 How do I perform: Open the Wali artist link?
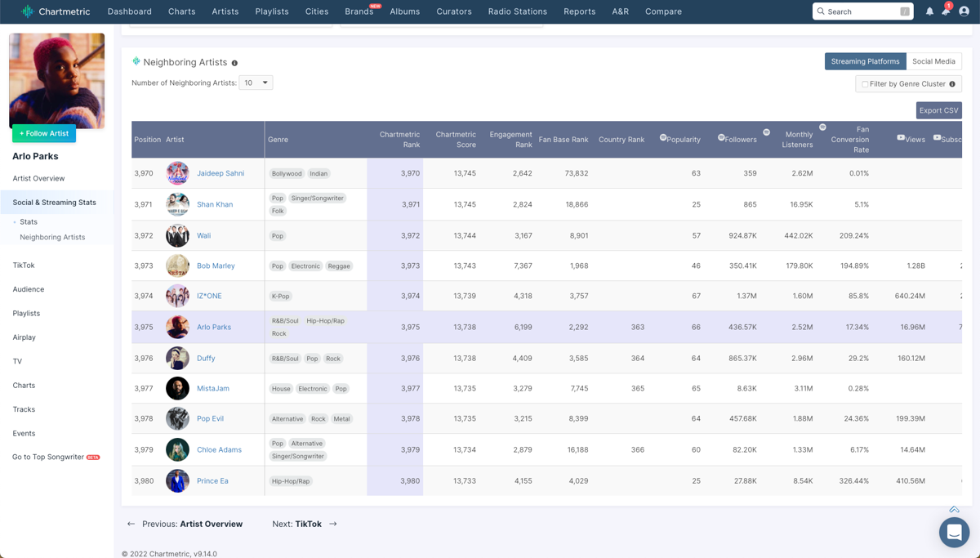pos(203,235)
